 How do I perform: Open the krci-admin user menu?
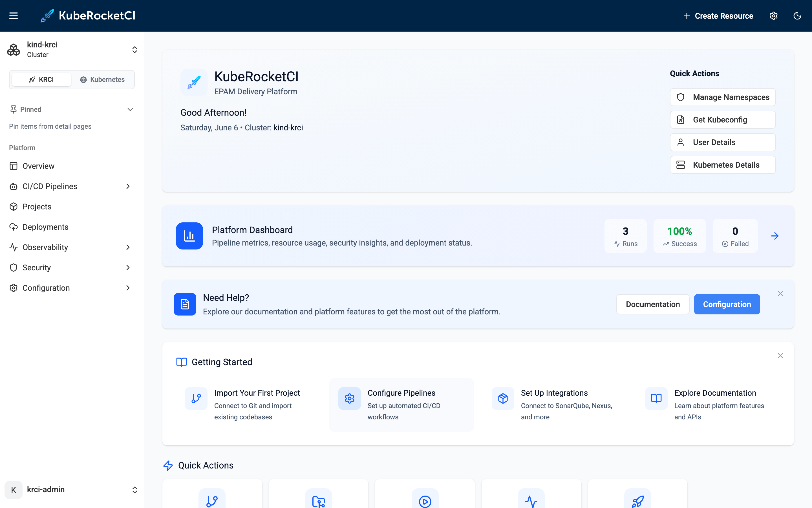72,490
